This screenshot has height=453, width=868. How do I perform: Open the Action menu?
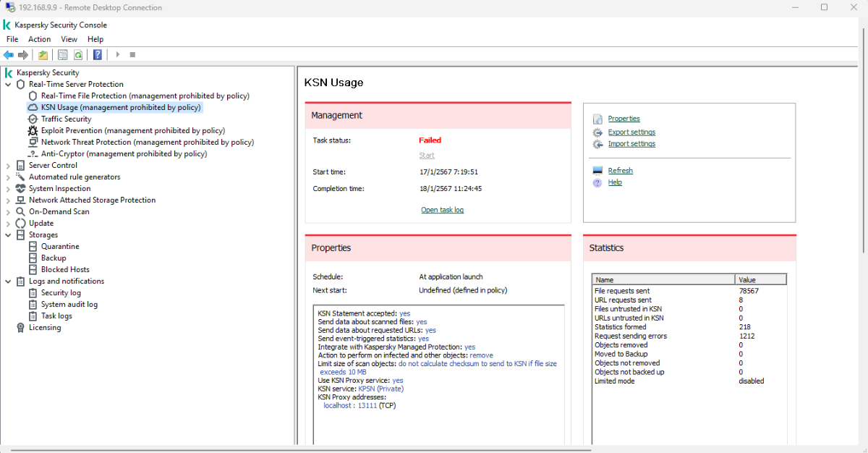click(39, 39)
